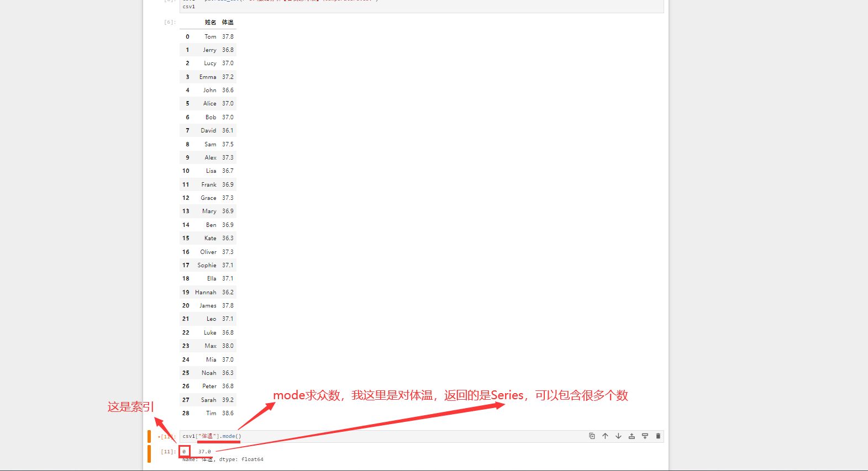Insert a cell below the mode() cell
Viewport: 868px width, 471px height.
tap(645, 436)
